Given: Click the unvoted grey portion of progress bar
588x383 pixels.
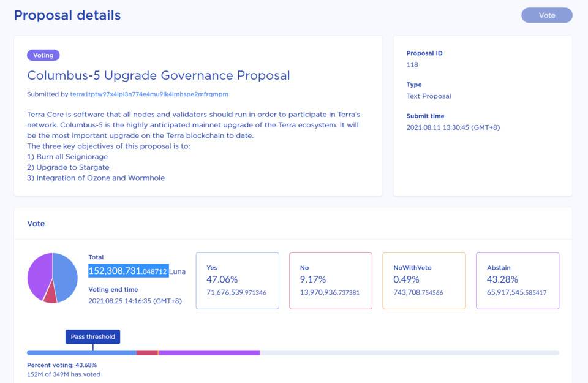Looking at the screenshot, I should (x=410, y=352).
